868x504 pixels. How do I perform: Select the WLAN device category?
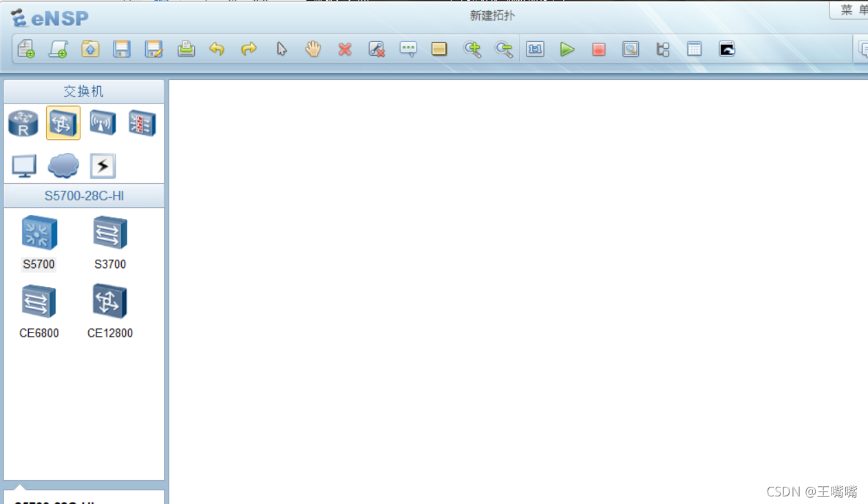coord(103,123)
